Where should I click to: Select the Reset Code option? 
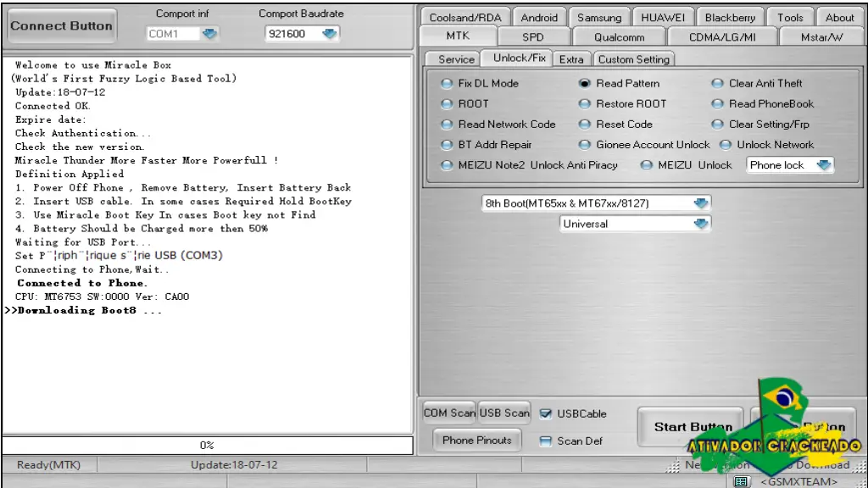[615, 125]
